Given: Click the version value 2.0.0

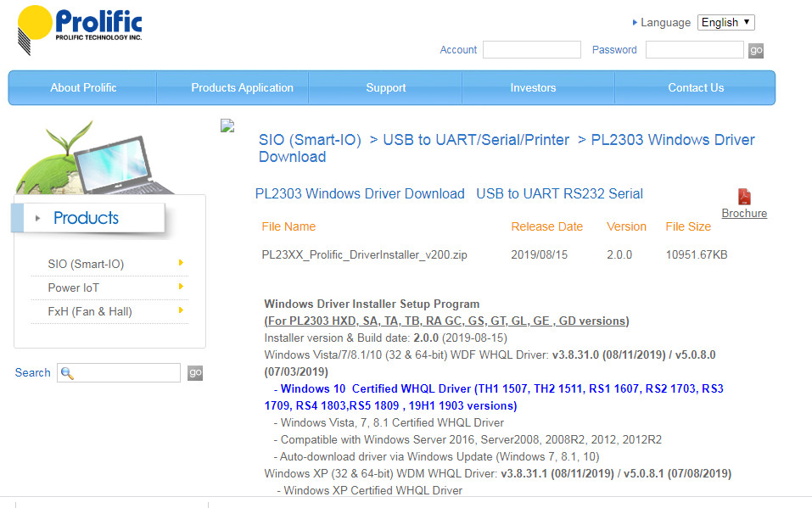Looking at the screenshot, I should [x=619, y=254].
